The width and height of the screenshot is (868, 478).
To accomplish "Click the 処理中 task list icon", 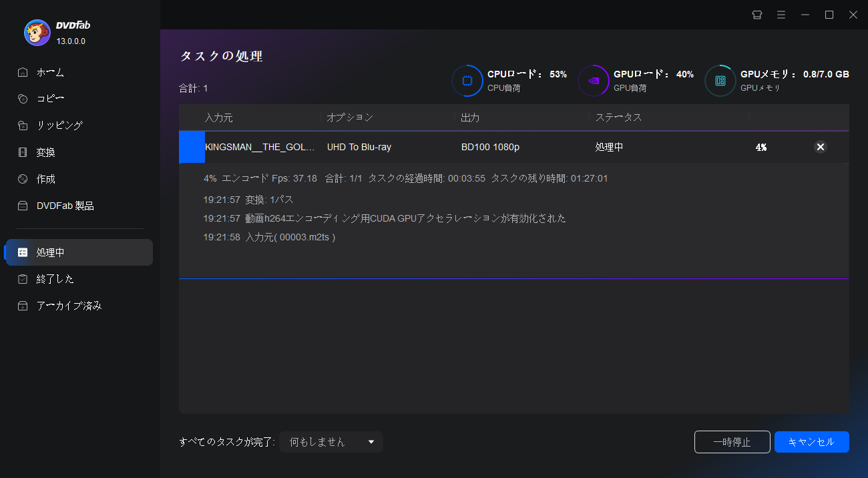I will tap(23, 252).
